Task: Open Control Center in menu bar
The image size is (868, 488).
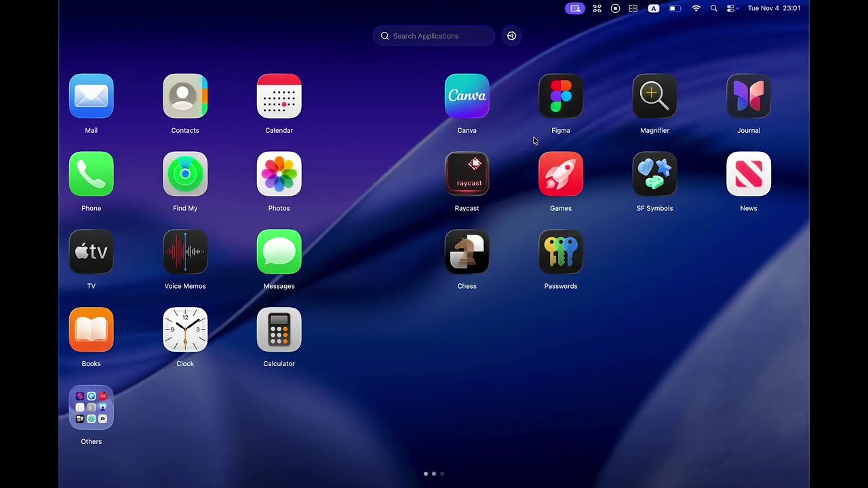Action: coord(731,8)
